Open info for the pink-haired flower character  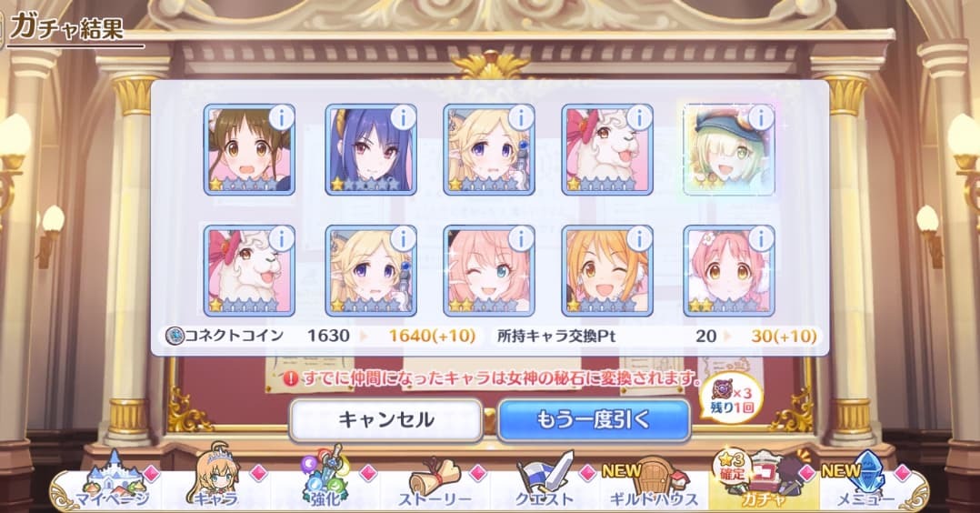761,238
